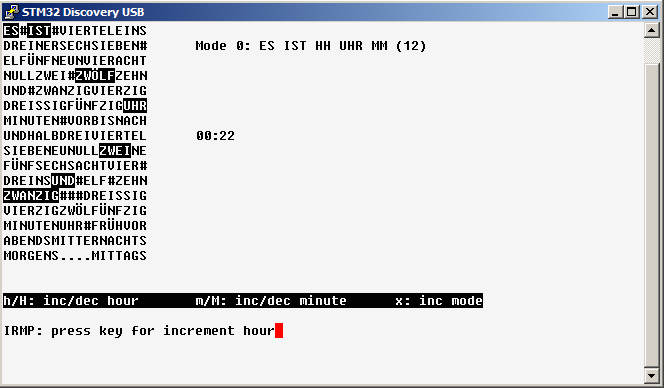
Task: Click the highlighted word ZWEI
Action: [115, 150]
